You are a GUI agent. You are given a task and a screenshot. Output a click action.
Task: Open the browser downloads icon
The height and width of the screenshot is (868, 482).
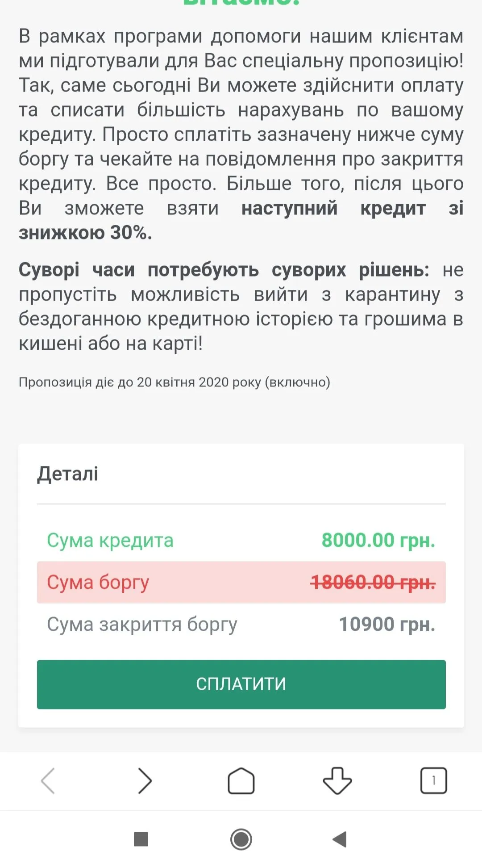[x=337, y=781]
